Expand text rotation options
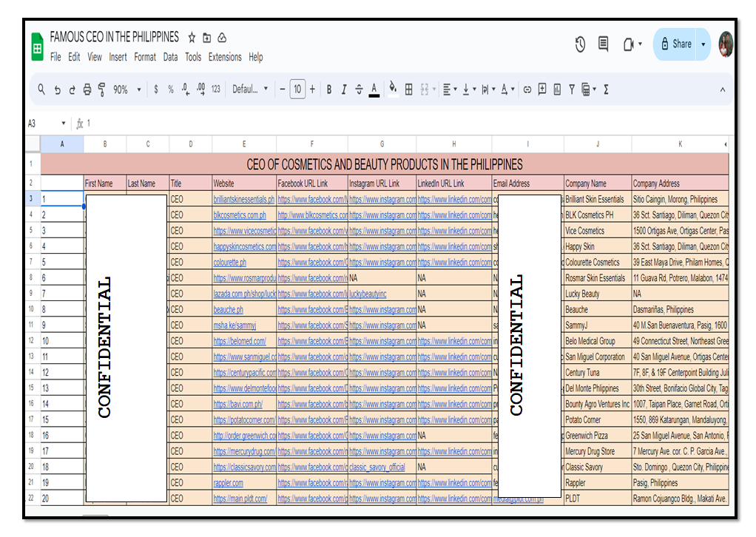This screenshot has height=537, width=756. (513, 89)
